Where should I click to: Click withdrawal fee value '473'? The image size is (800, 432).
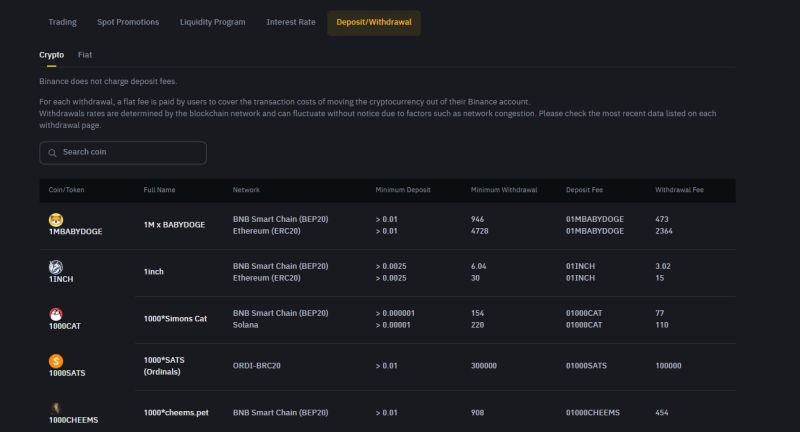point(662,219)
